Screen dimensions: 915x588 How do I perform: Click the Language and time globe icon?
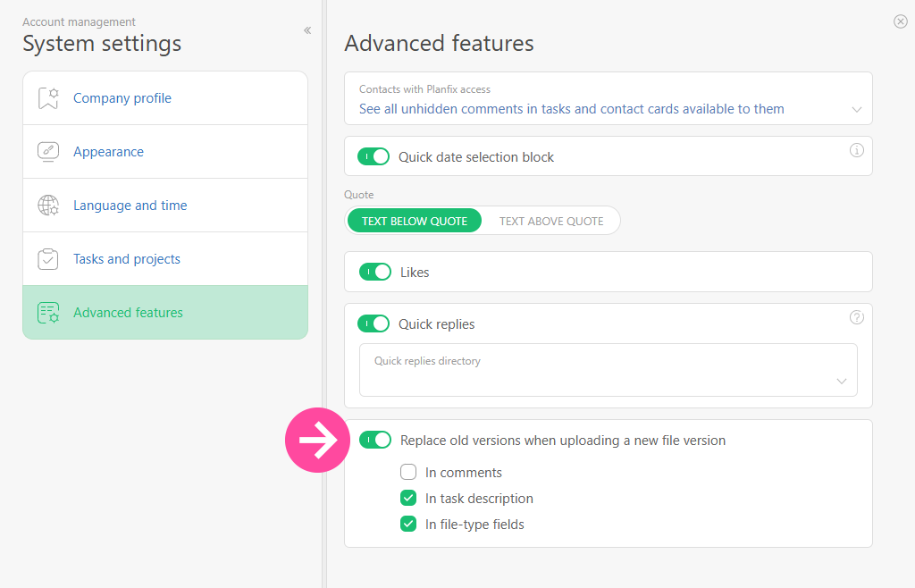(x=48, y=206)
